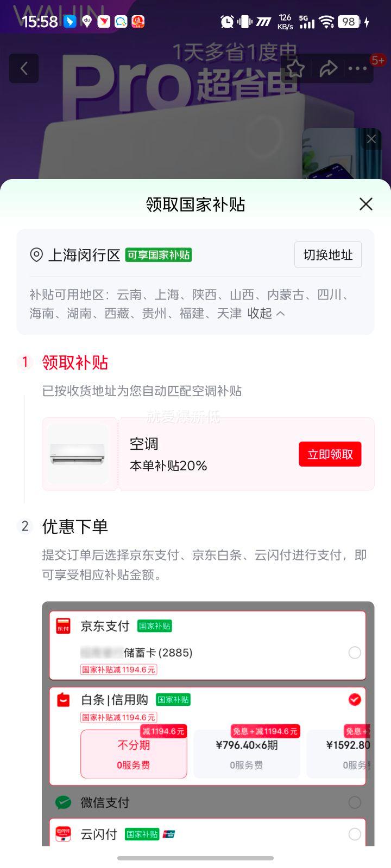This screenshot has width=391, height=868.
Task: Click the red 立即领取 button
Action: point(330,454)
